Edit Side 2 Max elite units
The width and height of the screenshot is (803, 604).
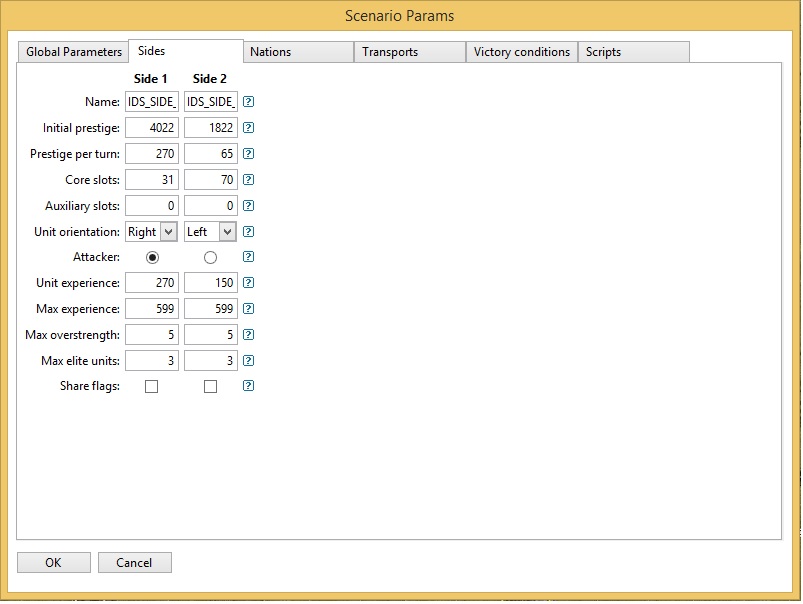[x=211, y=361]
